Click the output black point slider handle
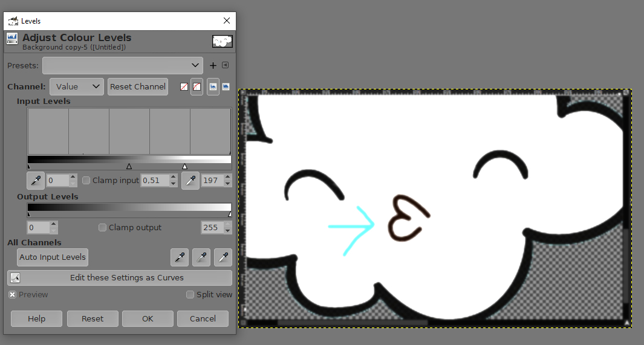 (x=29, y=214)
